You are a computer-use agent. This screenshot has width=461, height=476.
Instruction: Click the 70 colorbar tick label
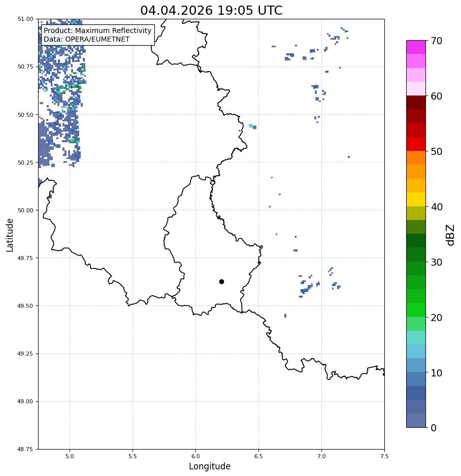coord(437,41)
